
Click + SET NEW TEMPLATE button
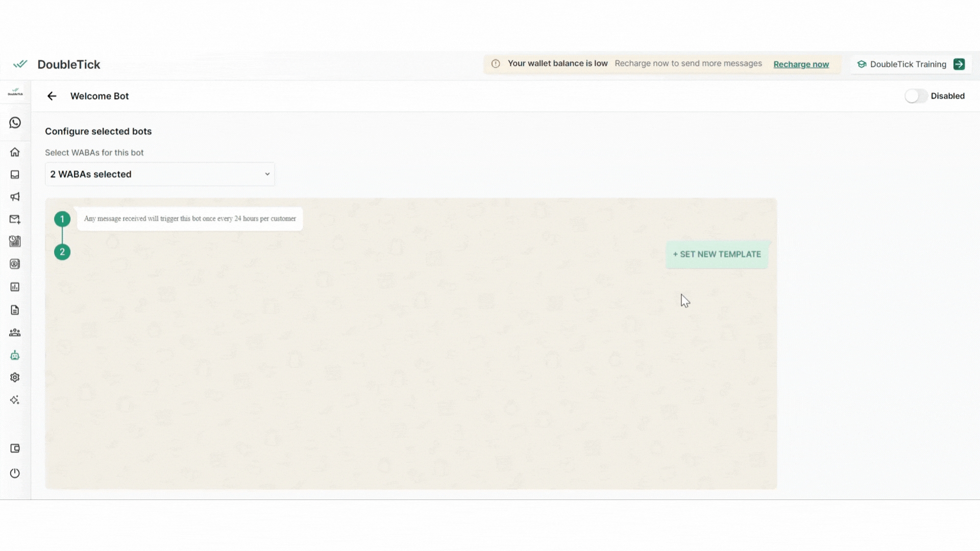tap(717, 254)
